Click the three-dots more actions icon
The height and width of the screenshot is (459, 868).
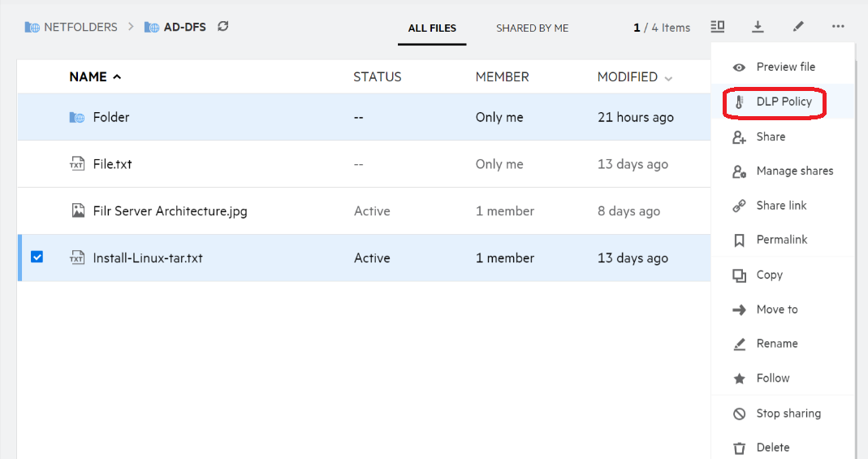(x=838, y=27)
